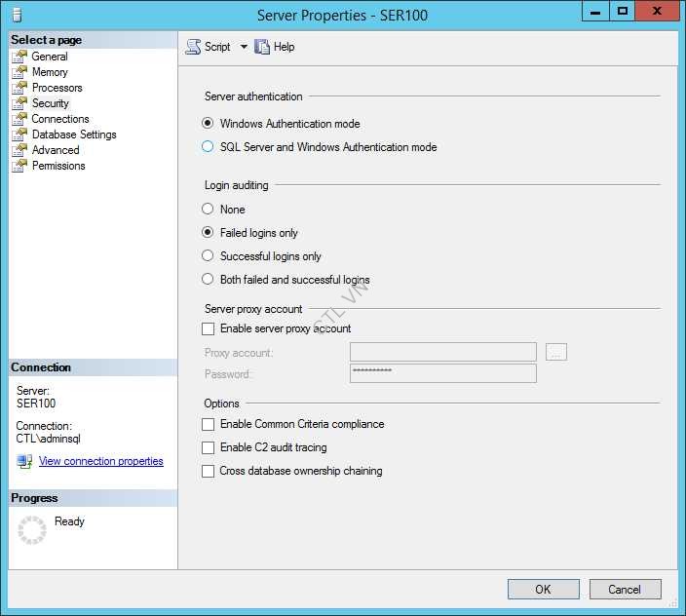Click the Security page icon
686x616 pixels.
click(x=19, y=103)
